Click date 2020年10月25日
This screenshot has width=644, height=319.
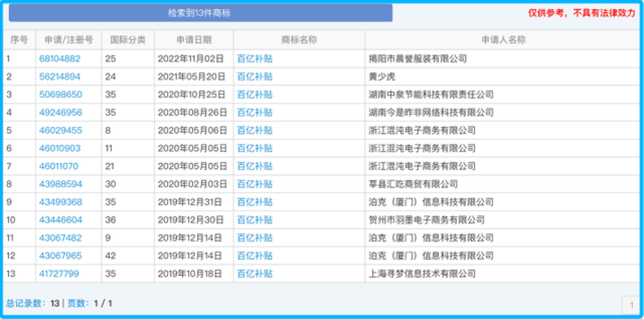(192, 95)
